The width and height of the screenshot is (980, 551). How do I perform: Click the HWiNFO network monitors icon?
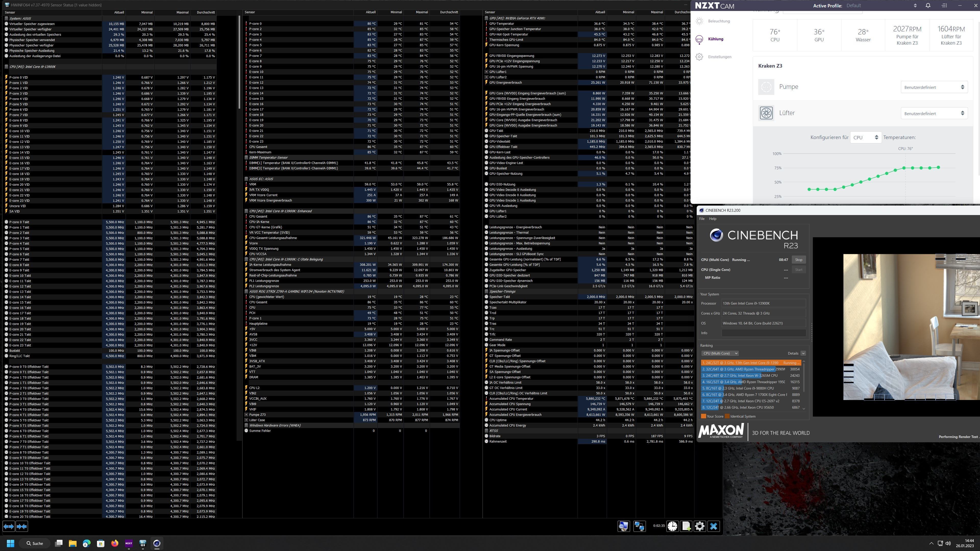pos(640,526)
